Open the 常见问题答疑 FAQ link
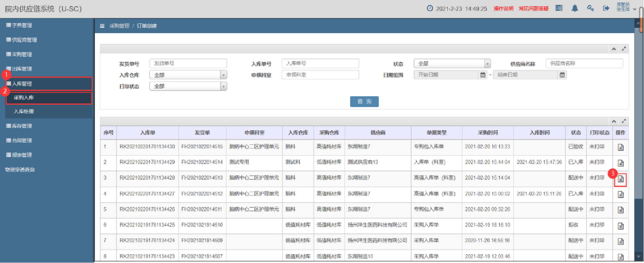This screenshot has height=263, width=644. pos(533,9)
